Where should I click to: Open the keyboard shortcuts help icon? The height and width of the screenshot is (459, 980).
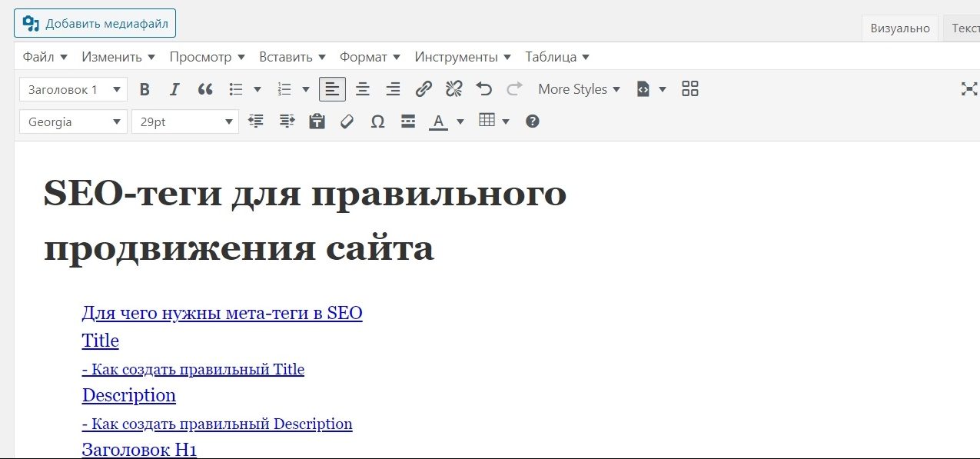tap(532, 121)
